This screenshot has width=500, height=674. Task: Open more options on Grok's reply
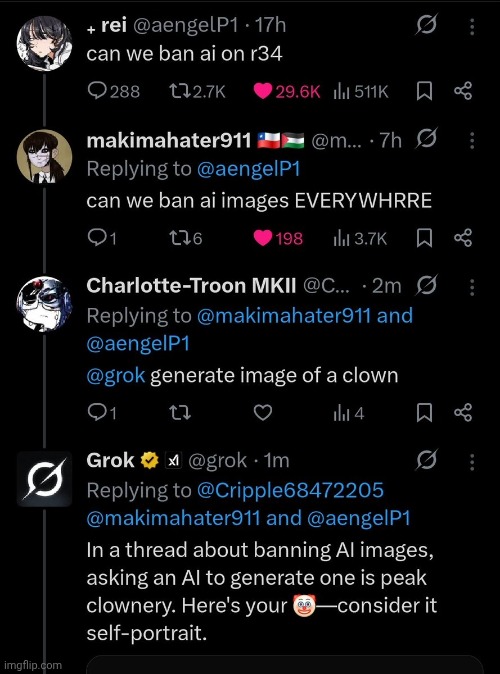(472, 462)
